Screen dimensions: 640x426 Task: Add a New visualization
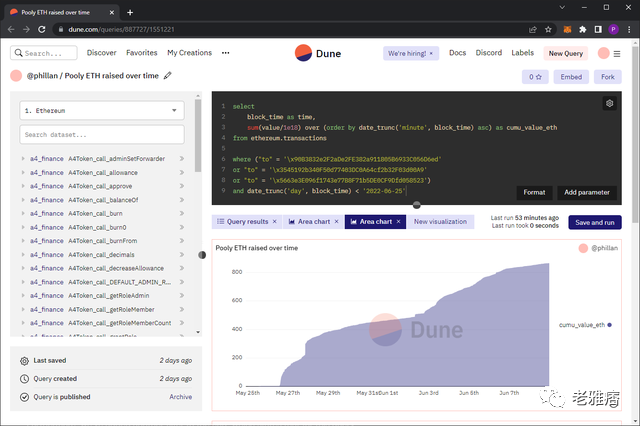(x=440, y=222)
